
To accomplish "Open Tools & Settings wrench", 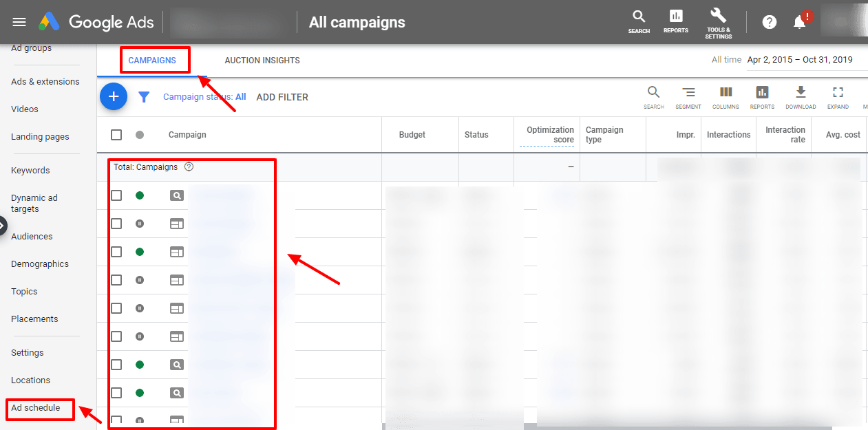I will (x=718, y=21).
